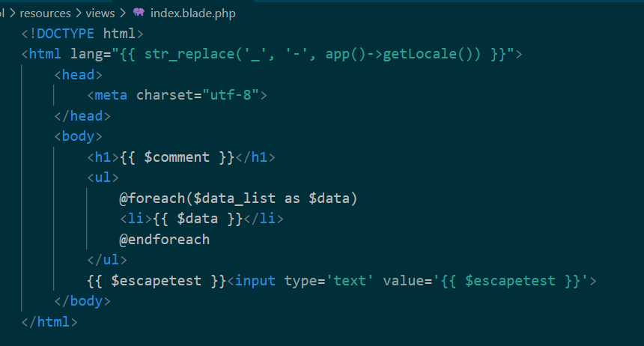Viewport: 644px width, 346px height.
Task: Expand the chevron before resources breadcrumb
Action: tap(12, 13)
